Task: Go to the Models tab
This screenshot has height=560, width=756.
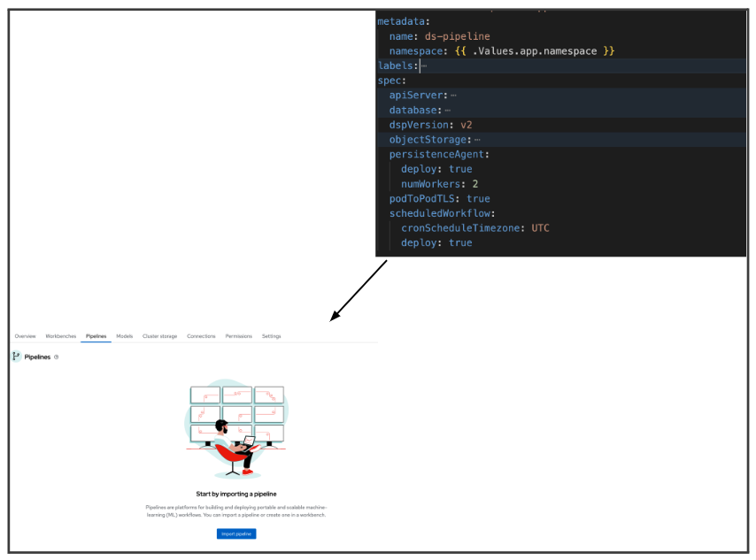Action: 125,336
